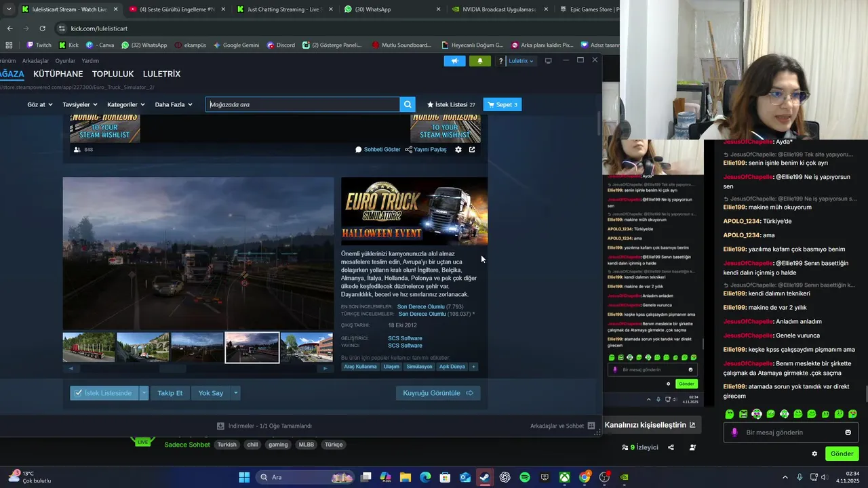
Task: Open the Discord bookmark
Action: click(281, 45)
